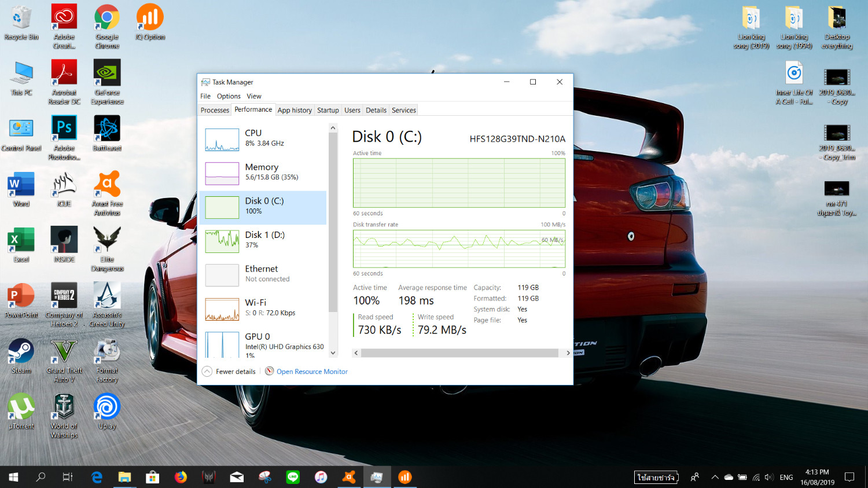868x488 pixels.
Task: Open the notification Action Center icon
Action: (849, 477)
